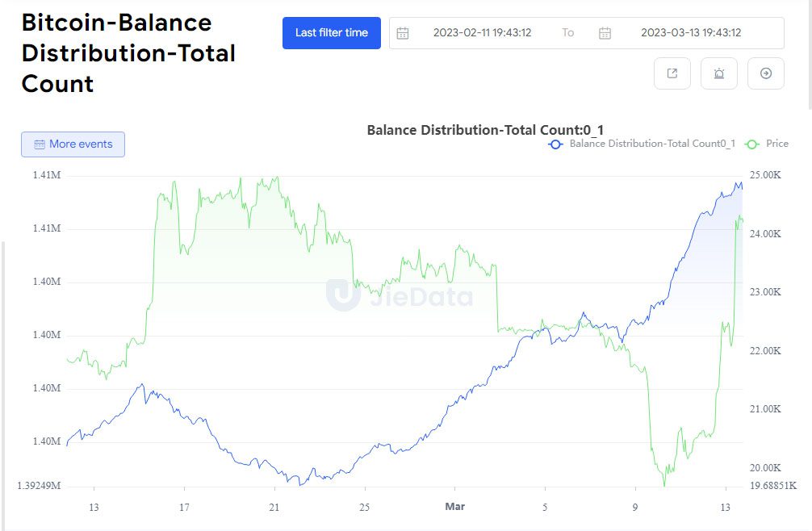Open the alert bell icon button
Image resolution: width=812 pixels, height=531 pixels.
click(719, 73)
